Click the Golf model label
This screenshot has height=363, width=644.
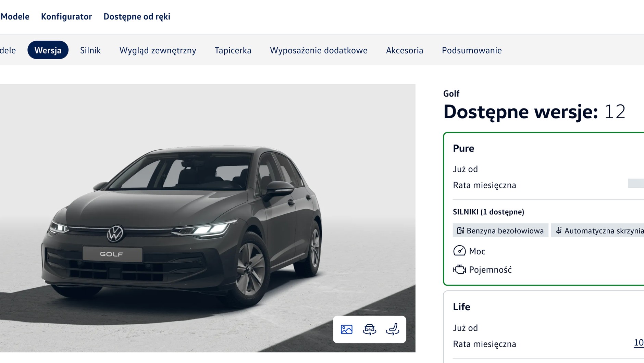[x=451, y=93]
